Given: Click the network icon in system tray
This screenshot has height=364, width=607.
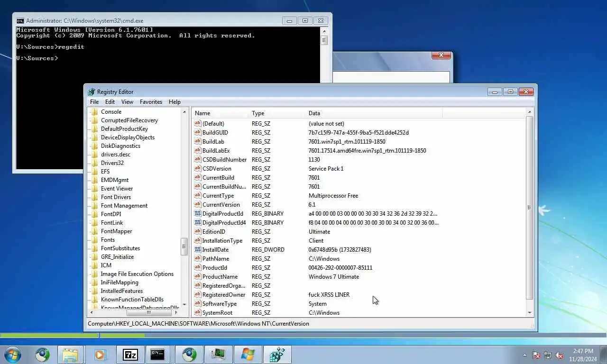Looking at the screenshot, I should [x=548, y=355].
